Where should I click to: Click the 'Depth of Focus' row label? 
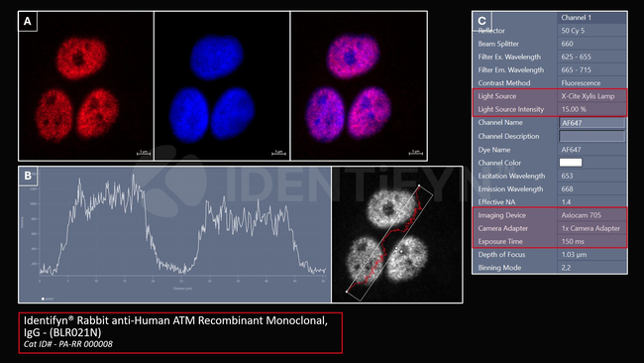point(501,255)
